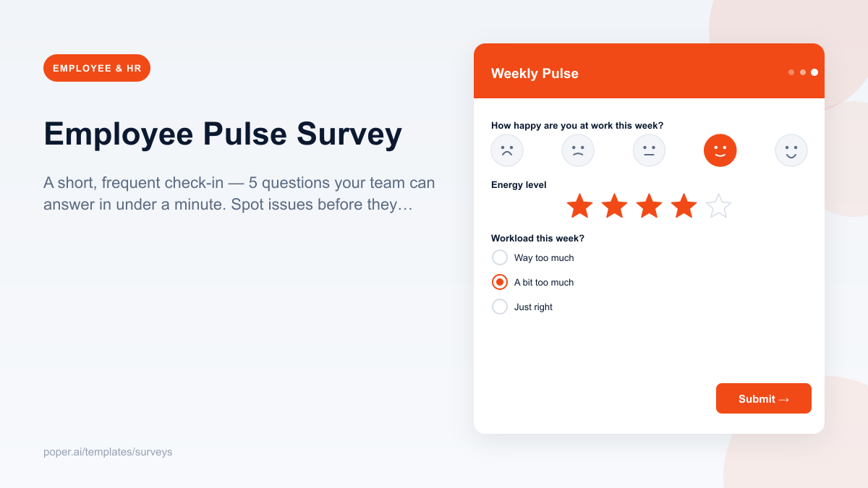Viewport: 868px width, 488px height.
Task: Click the first pagination dot
Action: click(x=791, y=72)
